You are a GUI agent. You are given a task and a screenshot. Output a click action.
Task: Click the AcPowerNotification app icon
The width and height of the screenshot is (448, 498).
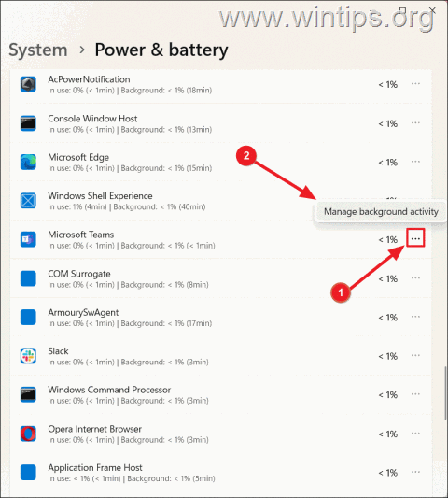[28, 84]
